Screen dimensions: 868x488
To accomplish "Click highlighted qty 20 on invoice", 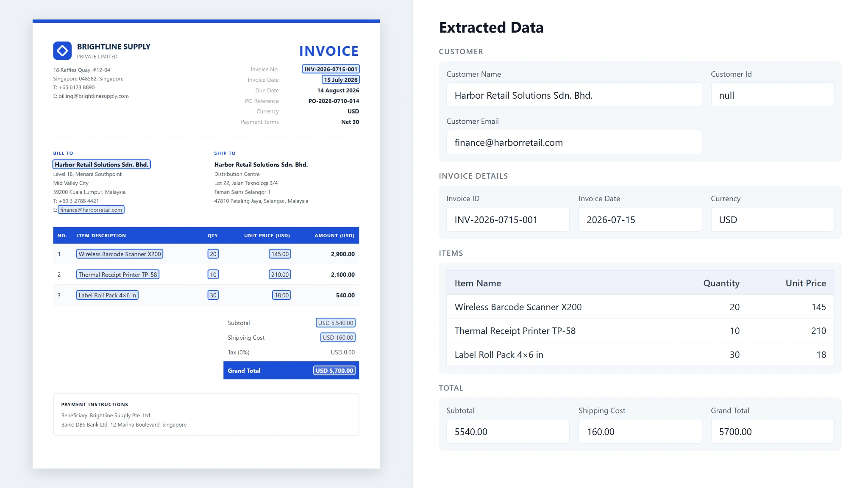I will 213,254.
